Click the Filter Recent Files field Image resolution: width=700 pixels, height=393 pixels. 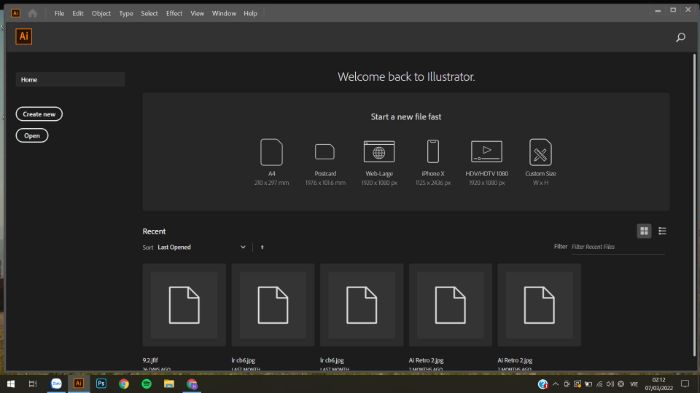(617, 247)
